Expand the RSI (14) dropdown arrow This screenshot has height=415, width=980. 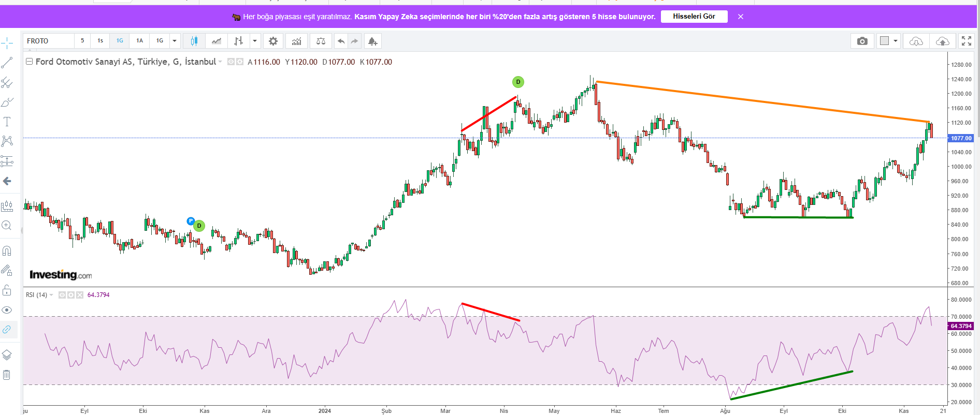point(51,295)
